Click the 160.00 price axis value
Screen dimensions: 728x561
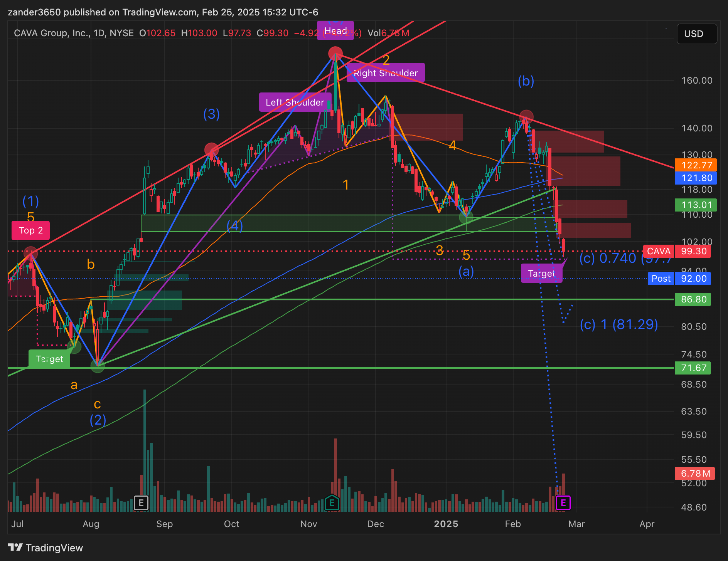tap(697, 81)
